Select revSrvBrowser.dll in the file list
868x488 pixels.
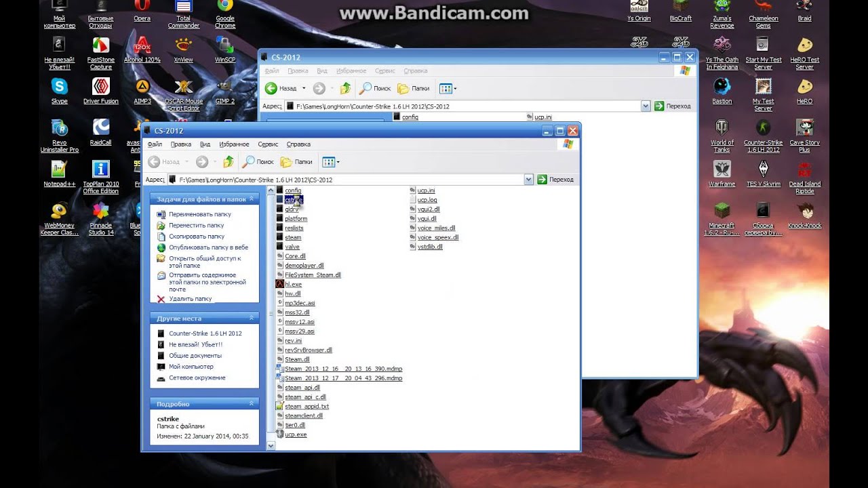click(304, 350)
